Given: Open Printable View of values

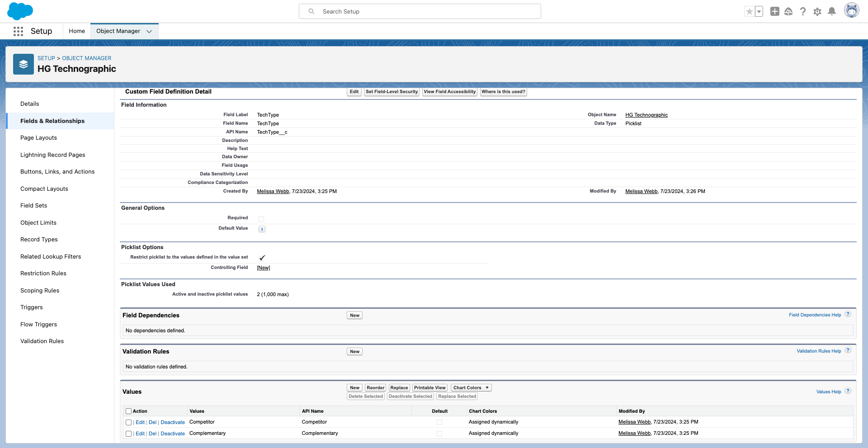Looking at the screenshot, I should click(430, 388).
